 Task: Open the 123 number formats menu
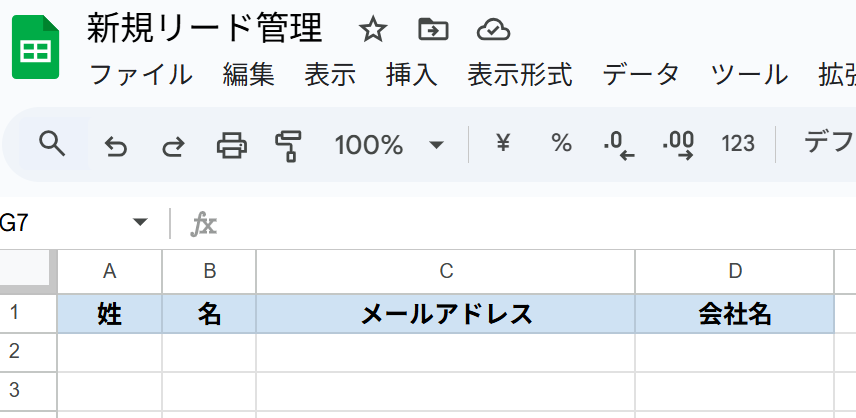[738, 144]
